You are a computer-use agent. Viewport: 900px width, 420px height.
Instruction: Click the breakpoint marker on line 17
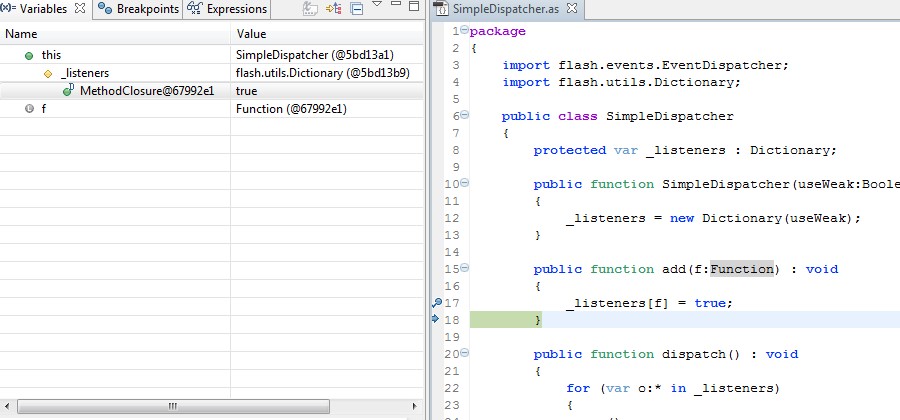436,302
